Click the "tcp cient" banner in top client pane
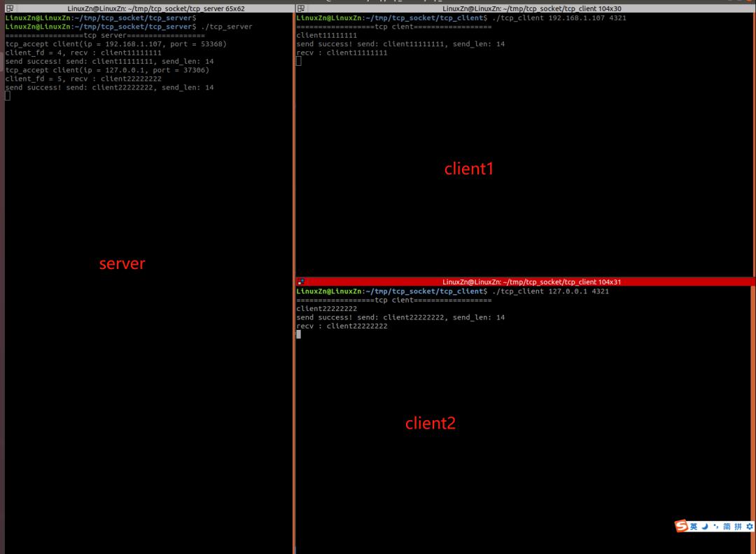 (394, 27)
